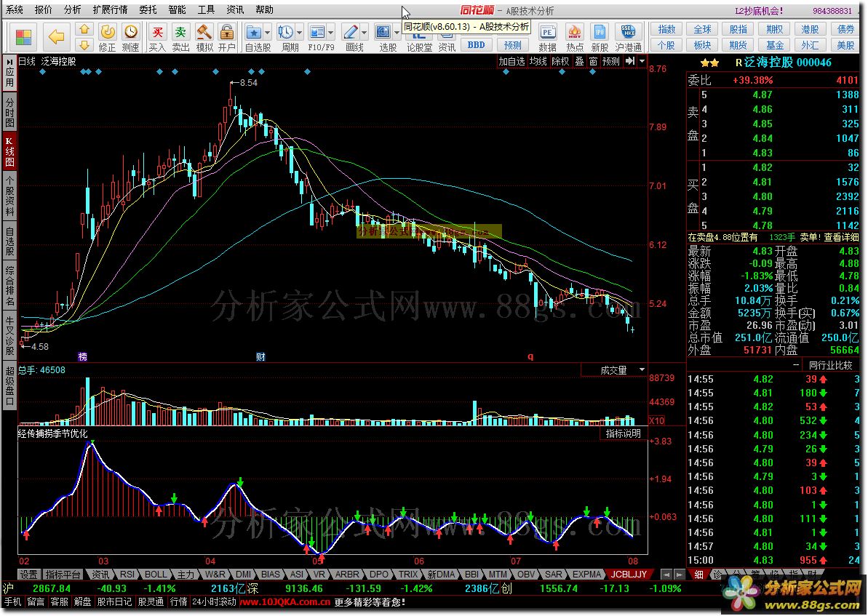
Task: Click the 周期 period clock icon
Action: pyautogui.click(x=286, y=31)
